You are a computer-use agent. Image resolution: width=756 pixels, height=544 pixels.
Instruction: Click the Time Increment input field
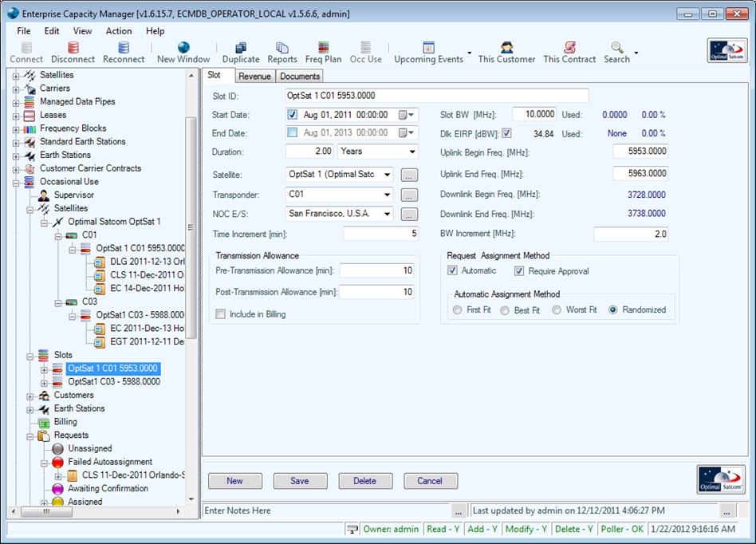coord(380,234)
